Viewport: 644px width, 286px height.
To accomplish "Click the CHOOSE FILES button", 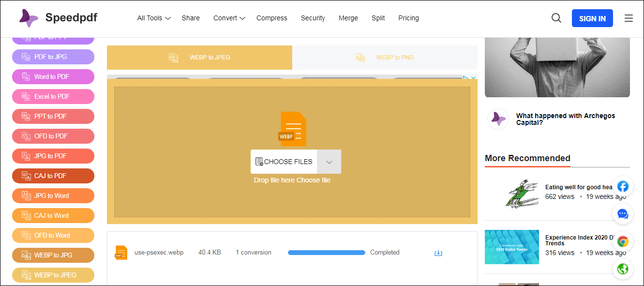I will click(x=284, y=162).
